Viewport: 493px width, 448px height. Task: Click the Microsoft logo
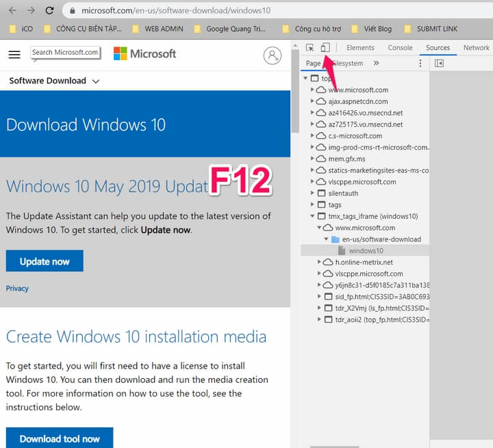[144, 54]
